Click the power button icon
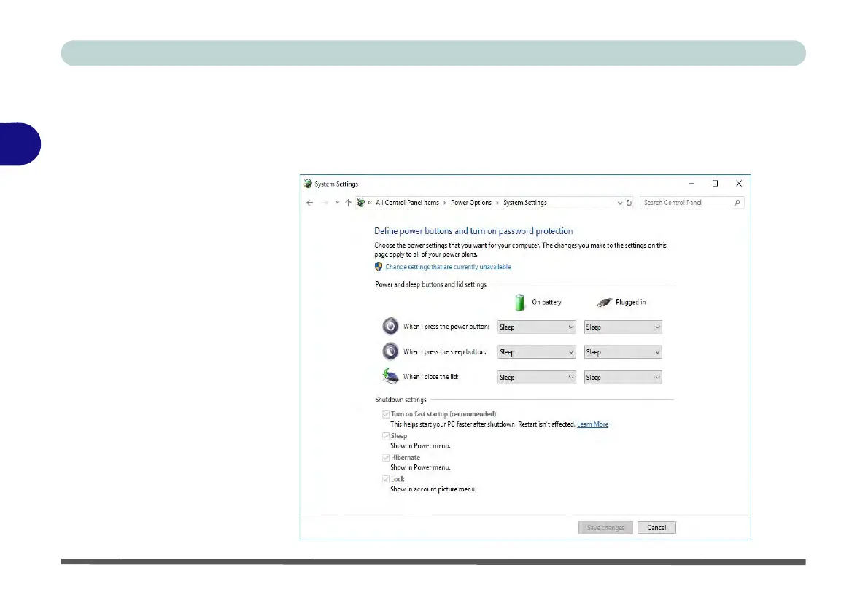The height and width of the screenshot is (611, 868). 390,327
